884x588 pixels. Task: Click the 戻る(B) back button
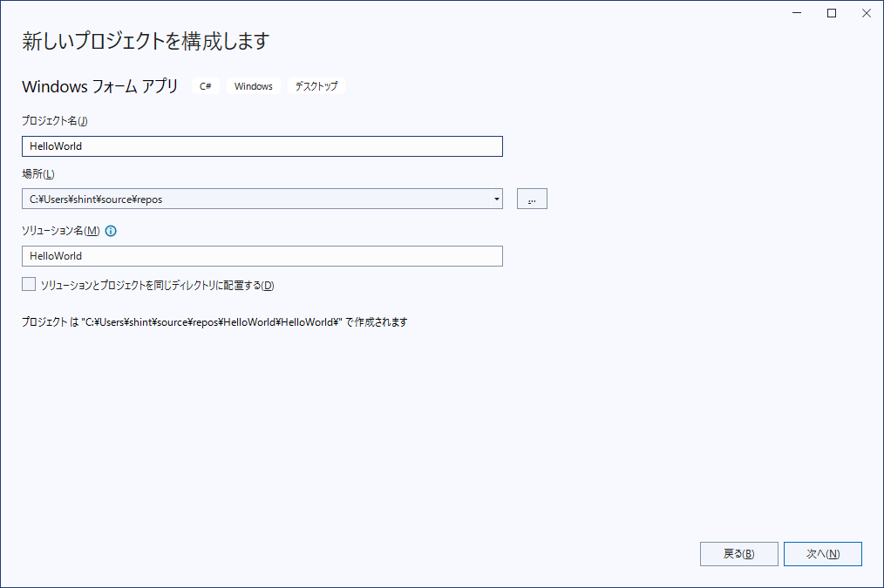click(x=738, y=554)
